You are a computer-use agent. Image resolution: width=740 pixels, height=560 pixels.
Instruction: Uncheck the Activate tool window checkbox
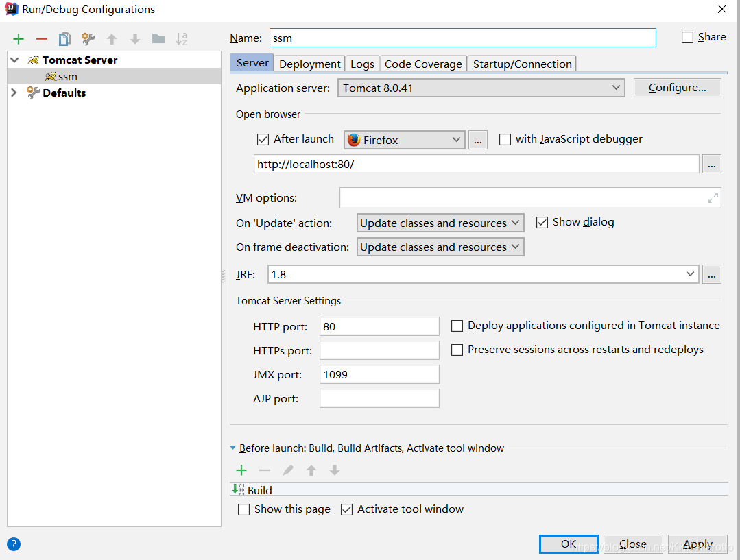pos(346,509)
